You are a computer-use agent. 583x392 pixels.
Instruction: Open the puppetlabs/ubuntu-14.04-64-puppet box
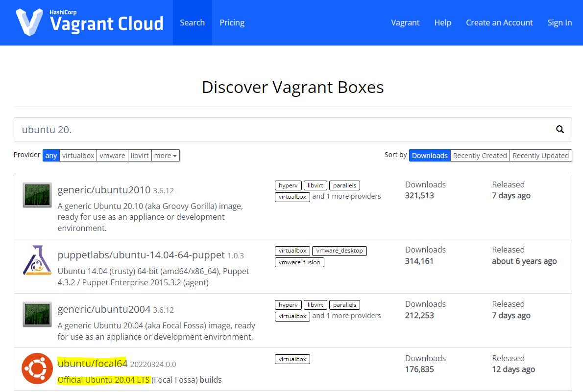(141, 255)
